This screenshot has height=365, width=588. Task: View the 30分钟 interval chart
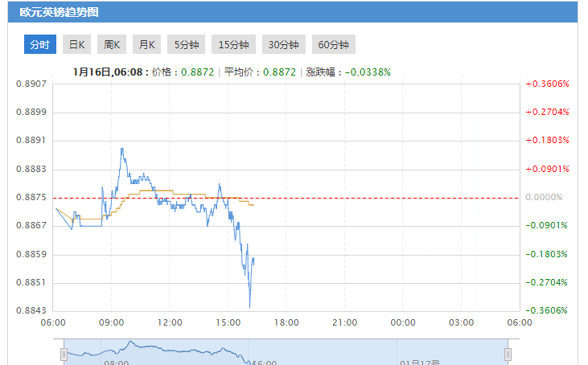click(x=283, y=45)
